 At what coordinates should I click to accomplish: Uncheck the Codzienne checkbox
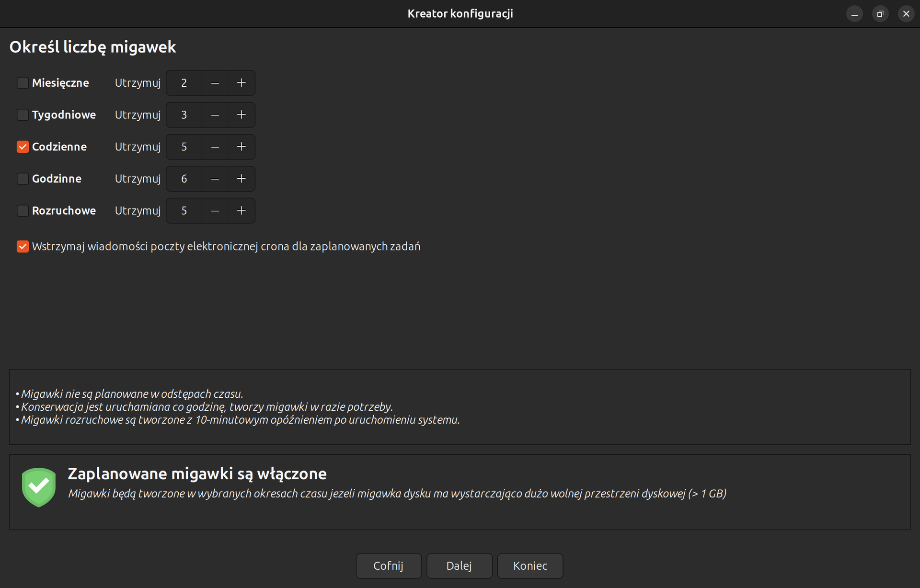point(23,147)
